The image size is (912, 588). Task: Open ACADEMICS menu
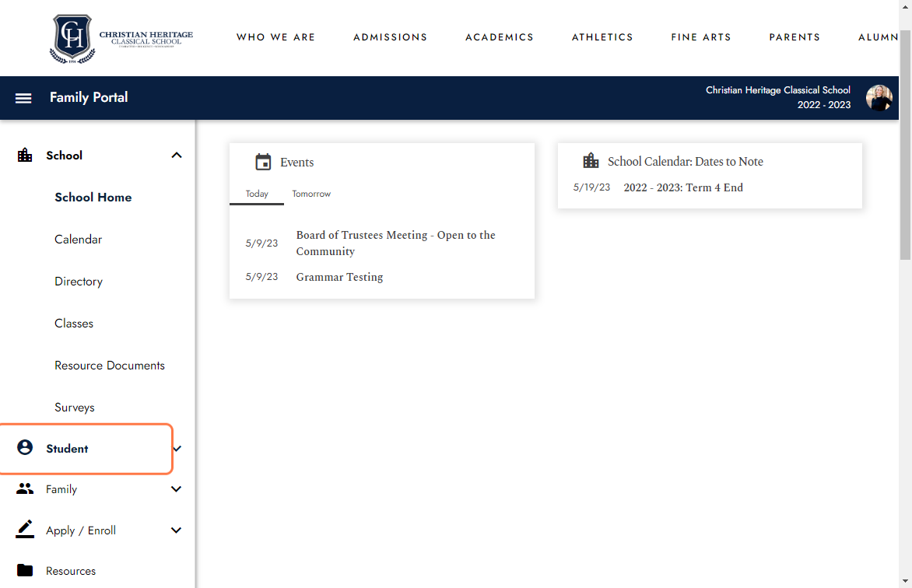(x=500, y=37)
